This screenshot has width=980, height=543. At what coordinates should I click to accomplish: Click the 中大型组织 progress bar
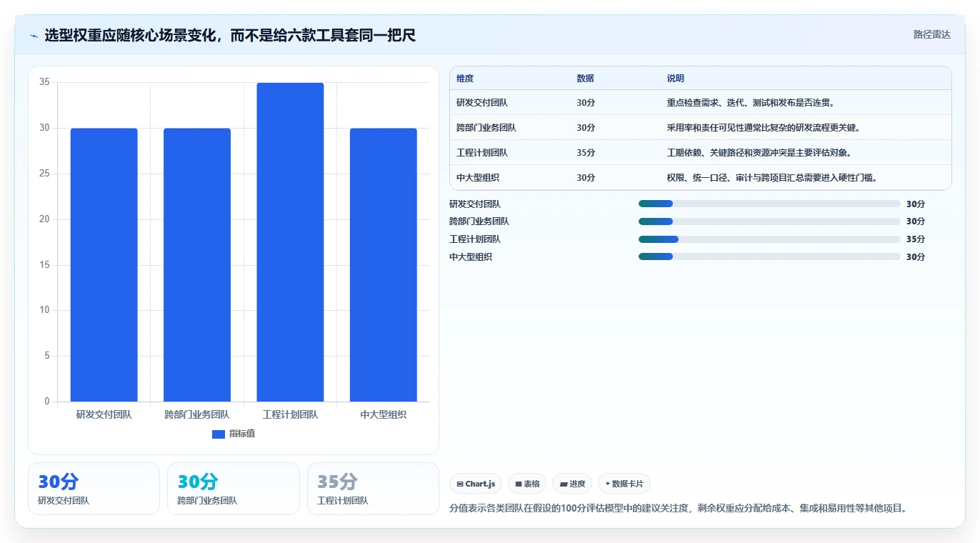coord(769,256)
